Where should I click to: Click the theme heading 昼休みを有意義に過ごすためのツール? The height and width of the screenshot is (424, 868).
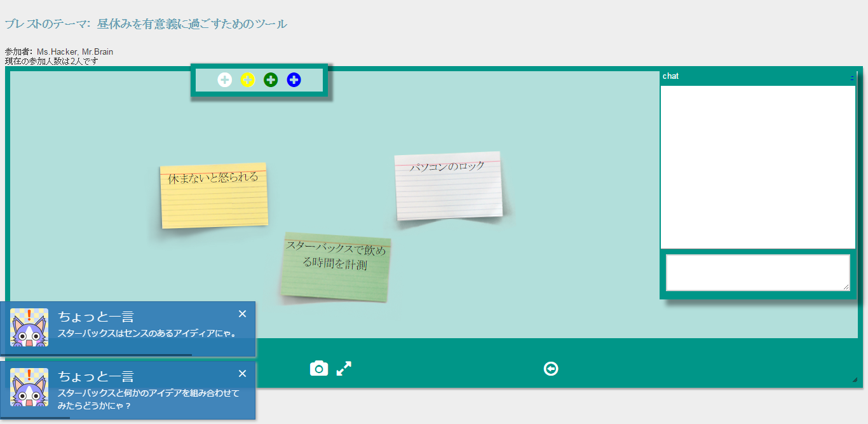click(x=193, y=24)
